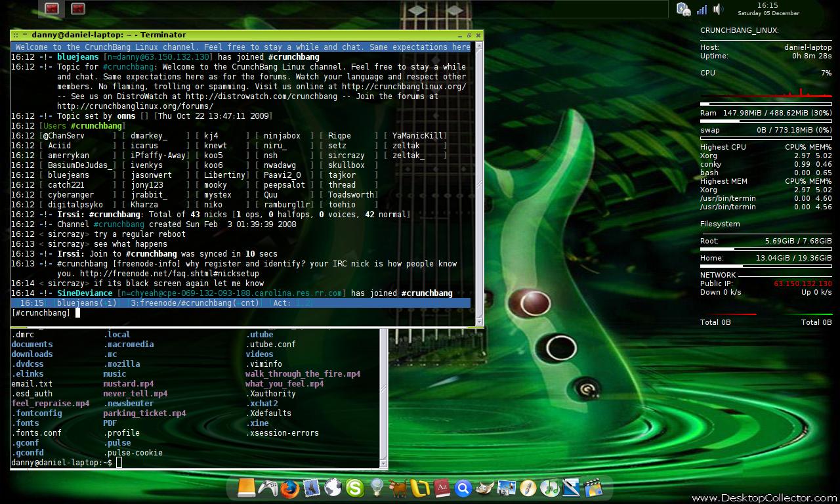The width and height of the screenshot is (840, 504).
Task: Click the panel clock showing 16:15
Action: 767,5
